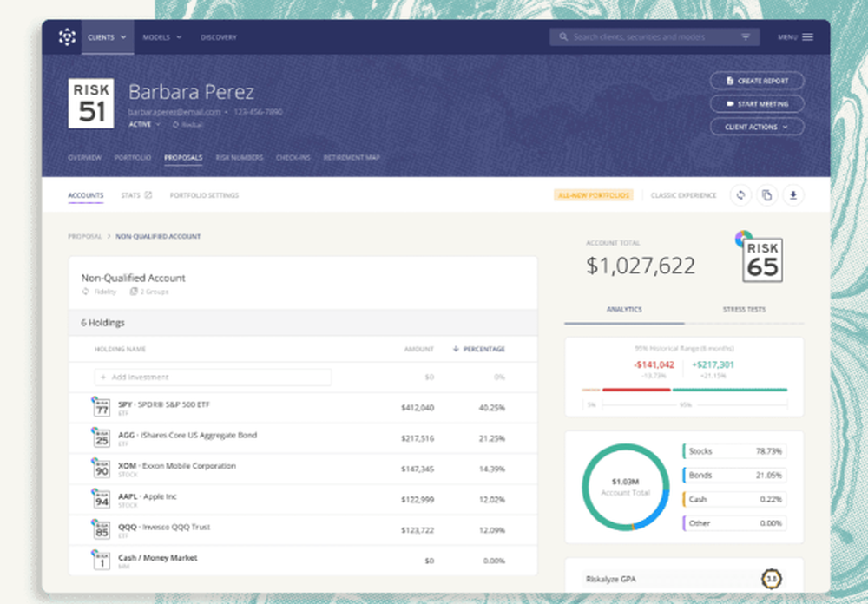Switch to Classic Experience
868x604 pixels.
pyautogui.click(x=684, y=195)
